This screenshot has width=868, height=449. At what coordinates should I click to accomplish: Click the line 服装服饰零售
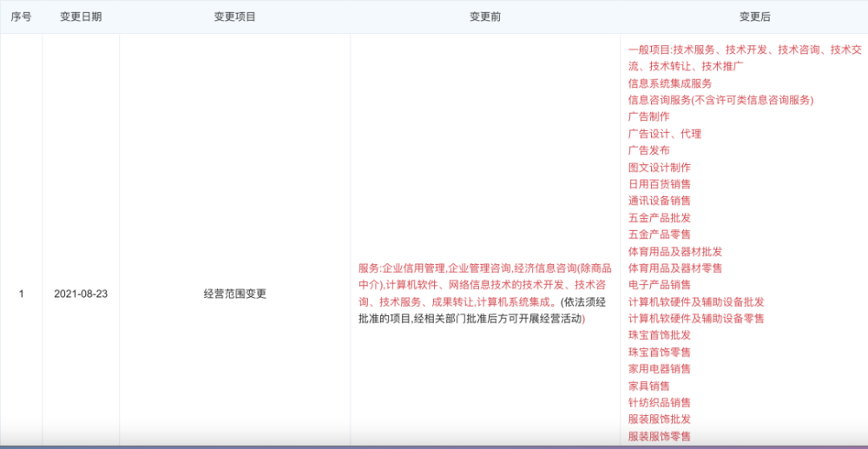[660, 436]
